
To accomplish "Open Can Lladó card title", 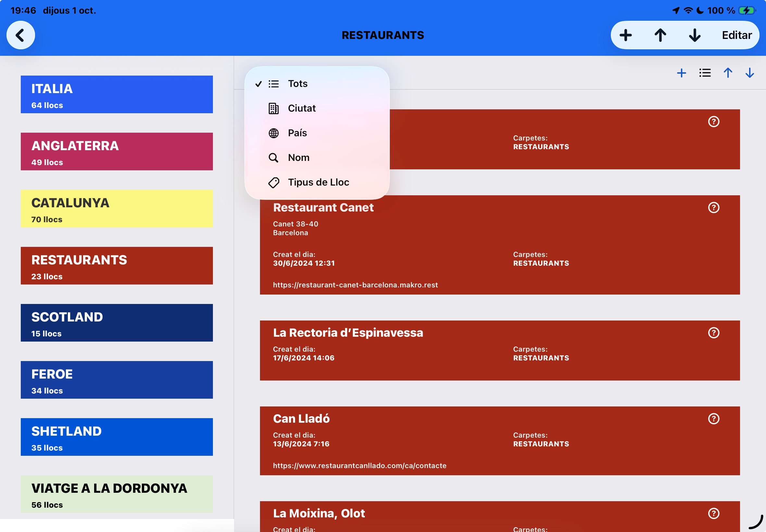I will [301, 418].
